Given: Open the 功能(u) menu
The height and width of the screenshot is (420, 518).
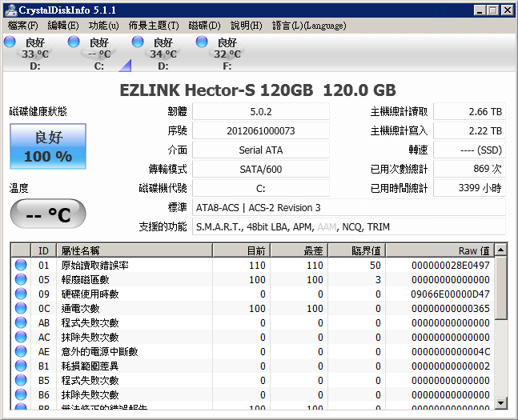Looking at the screenshot, I should pos(103,26).
